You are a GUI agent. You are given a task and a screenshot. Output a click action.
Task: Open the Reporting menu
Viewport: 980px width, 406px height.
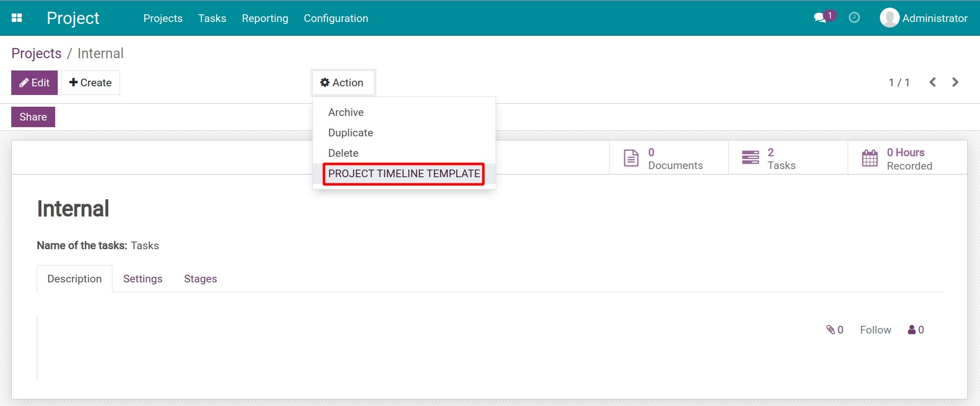pos(265,18)
